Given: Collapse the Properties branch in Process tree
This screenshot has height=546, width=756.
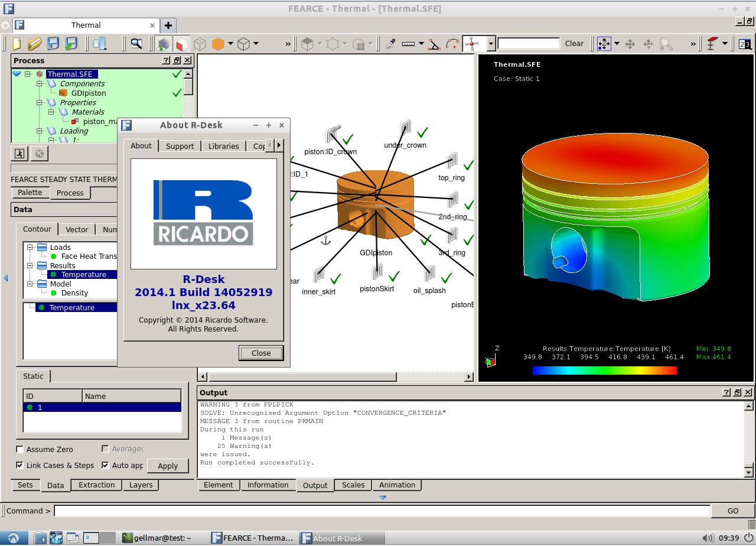Looking at the screenshot, I should tap(40, 102).
